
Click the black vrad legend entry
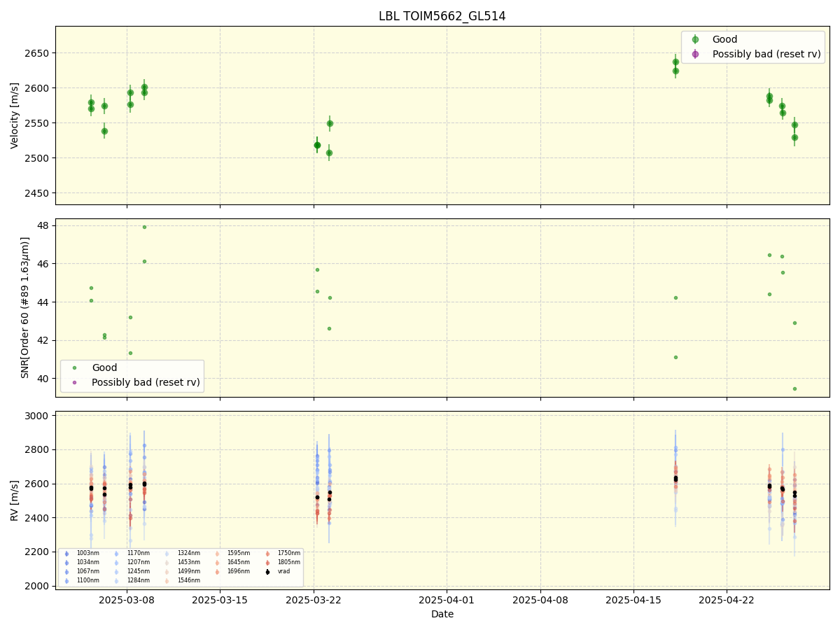pos(279,571)
